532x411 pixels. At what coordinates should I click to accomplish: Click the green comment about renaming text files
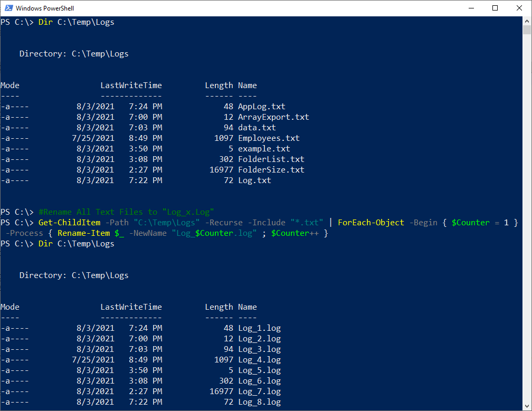coord(127,212)
